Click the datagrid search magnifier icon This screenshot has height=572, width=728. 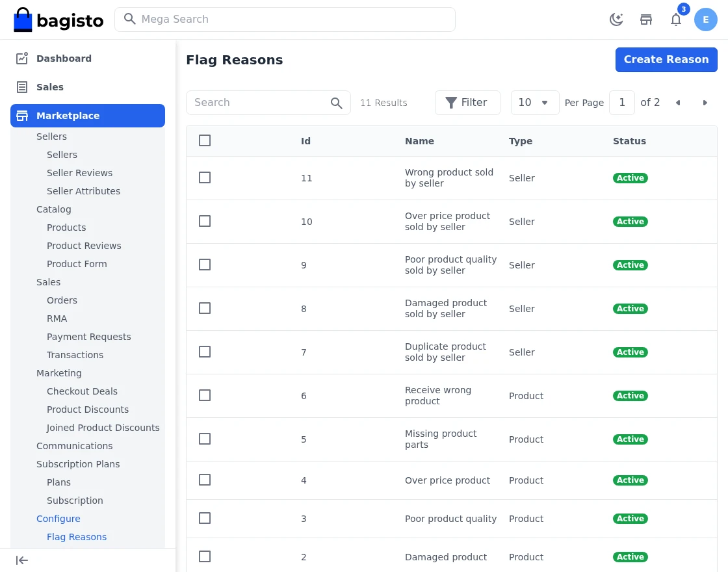(336, 103)
